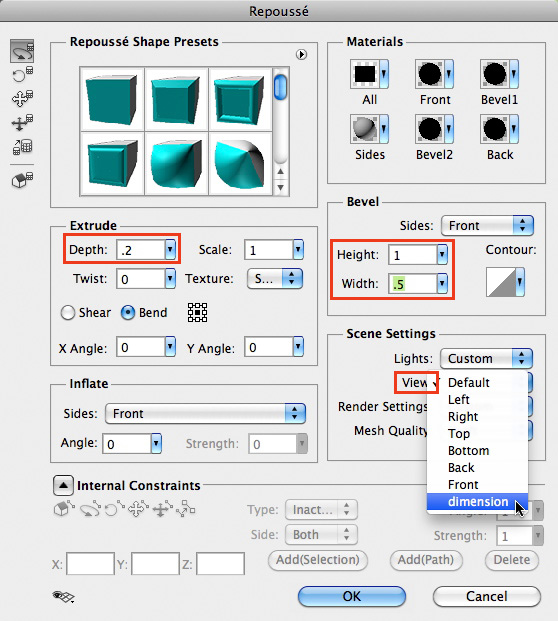Click the presets scroll down arrow
The image size is (558, 621).
tap(280, 187)
